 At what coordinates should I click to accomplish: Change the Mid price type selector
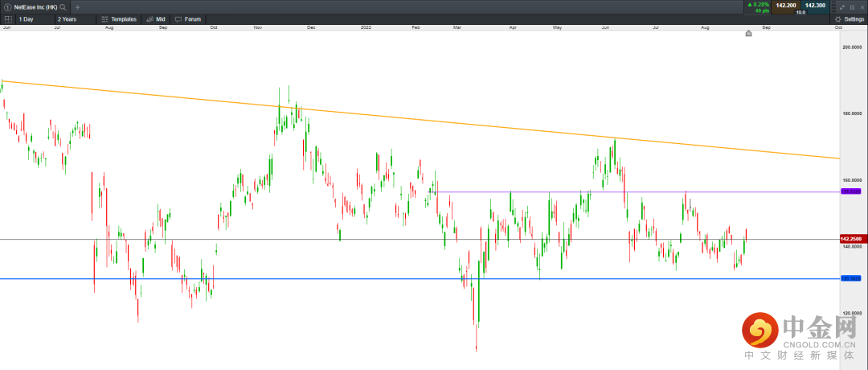[x=156, y=18]
